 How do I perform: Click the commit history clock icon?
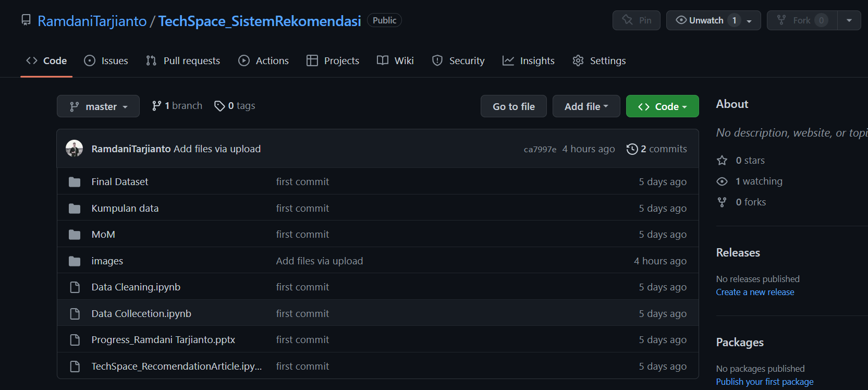coord(632,149)
